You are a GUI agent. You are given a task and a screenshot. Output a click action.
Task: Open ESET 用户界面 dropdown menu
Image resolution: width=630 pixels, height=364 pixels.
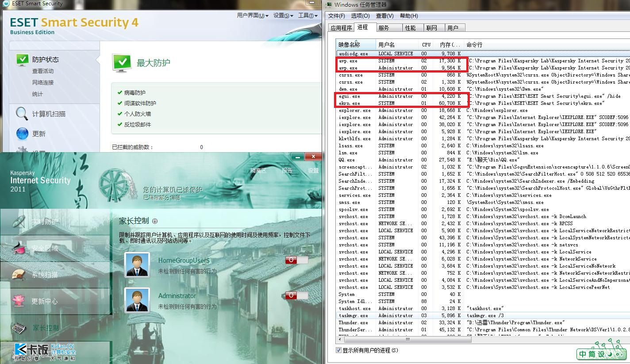pyautogui.click(x=252, y=15)
